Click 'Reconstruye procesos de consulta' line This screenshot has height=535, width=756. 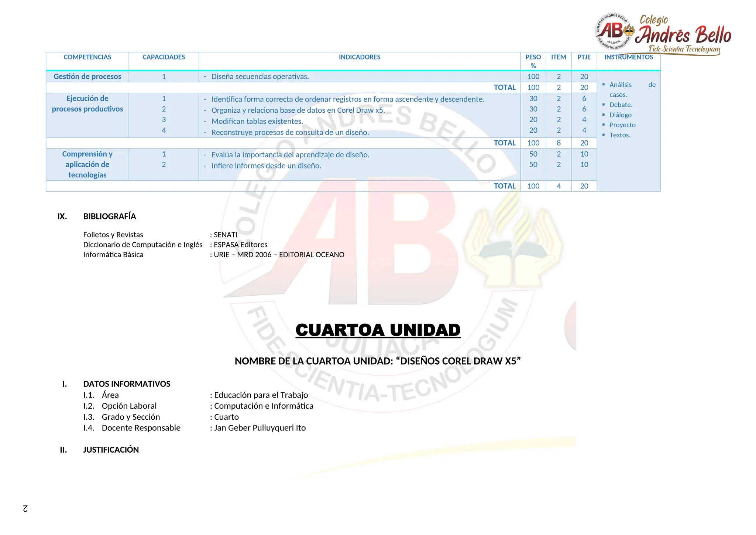coord(290,132)
